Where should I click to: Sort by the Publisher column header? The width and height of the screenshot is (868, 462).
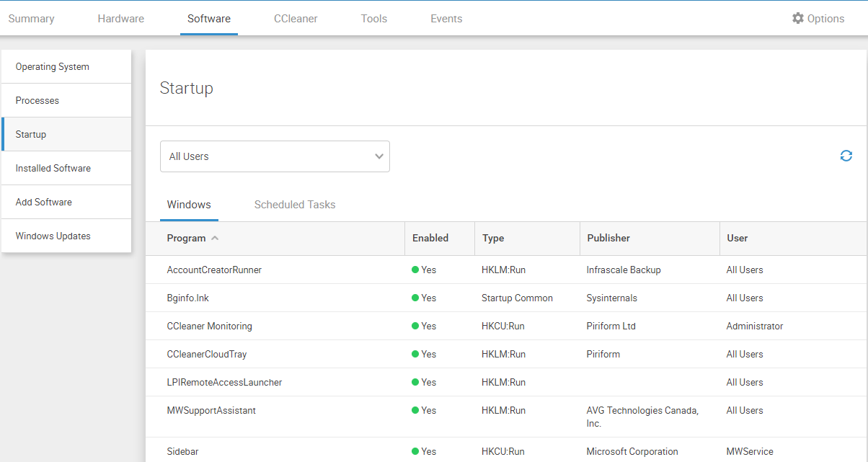pyautogui.click(x=608, y=238)
